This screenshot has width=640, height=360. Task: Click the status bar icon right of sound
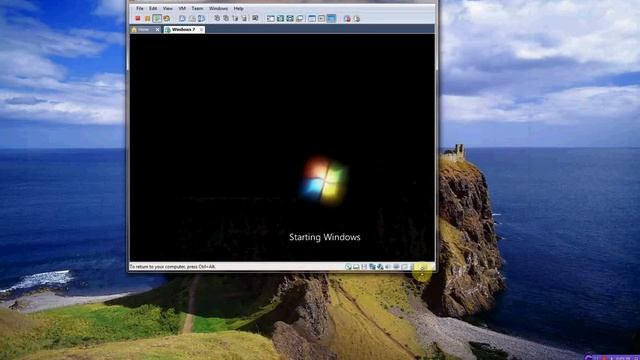click(396, 267)
